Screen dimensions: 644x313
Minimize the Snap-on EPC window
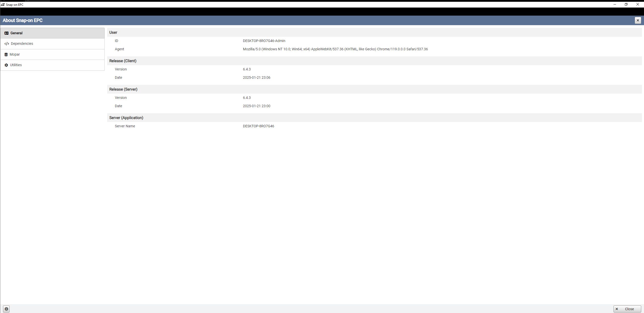[x=615, y=4]
